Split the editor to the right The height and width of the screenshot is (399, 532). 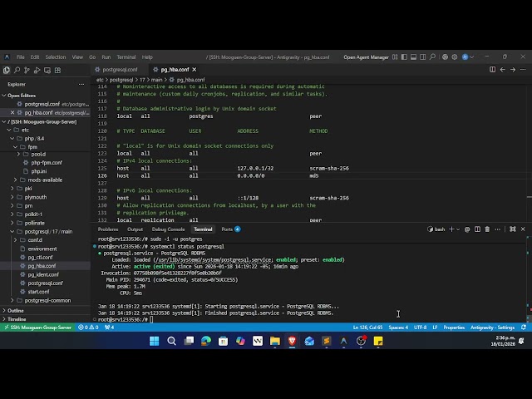(x=492, y=70)
